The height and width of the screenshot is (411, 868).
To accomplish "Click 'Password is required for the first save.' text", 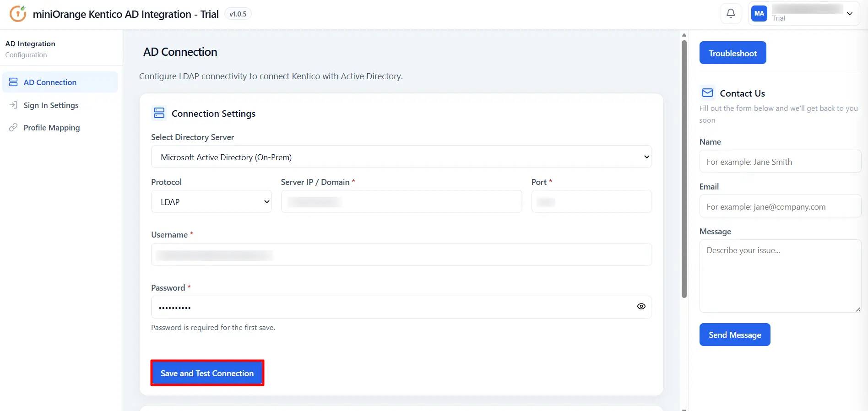I will (213, 327).
